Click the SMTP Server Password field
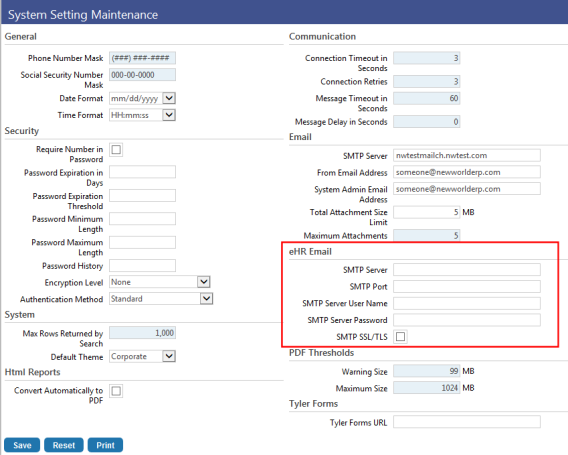Screen dimensions: 568x455 tap(467, 320)
